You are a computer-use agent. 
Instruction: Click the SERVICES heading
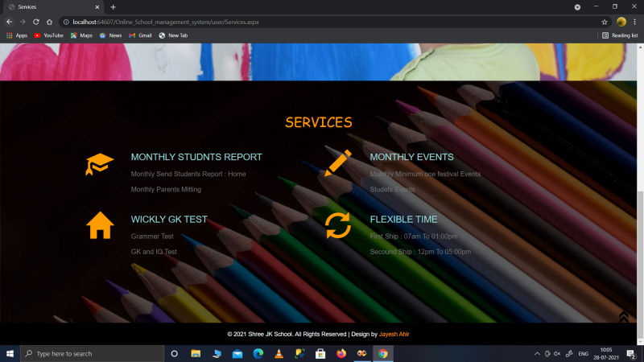319,122
